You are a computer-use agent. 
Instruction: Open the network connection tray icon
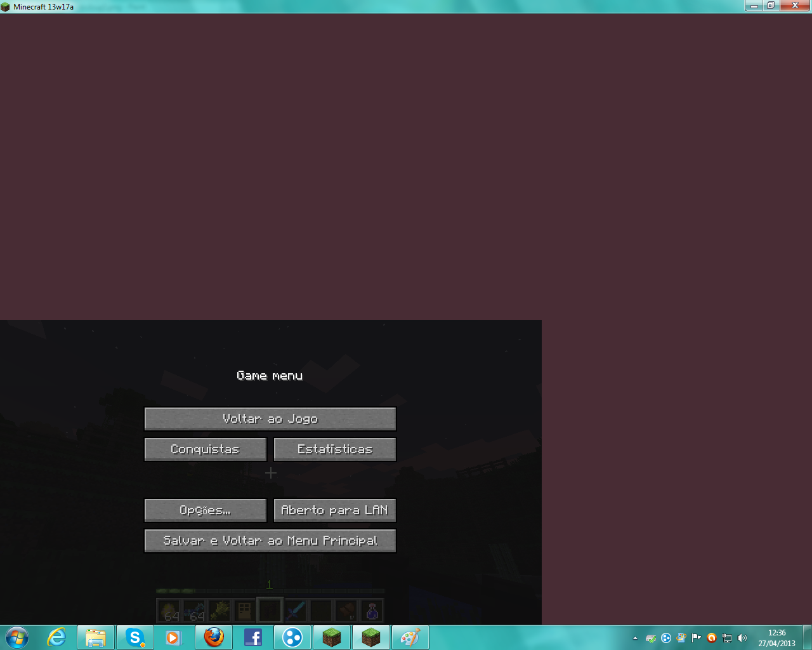pyautogui.click(x=727, y=638)
